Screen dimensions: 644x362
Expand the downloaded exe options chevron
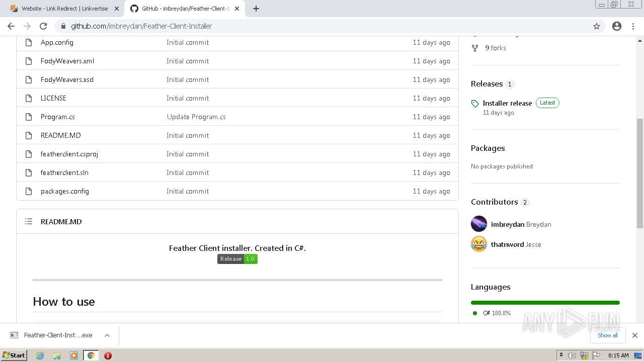[x=107, y=335]
